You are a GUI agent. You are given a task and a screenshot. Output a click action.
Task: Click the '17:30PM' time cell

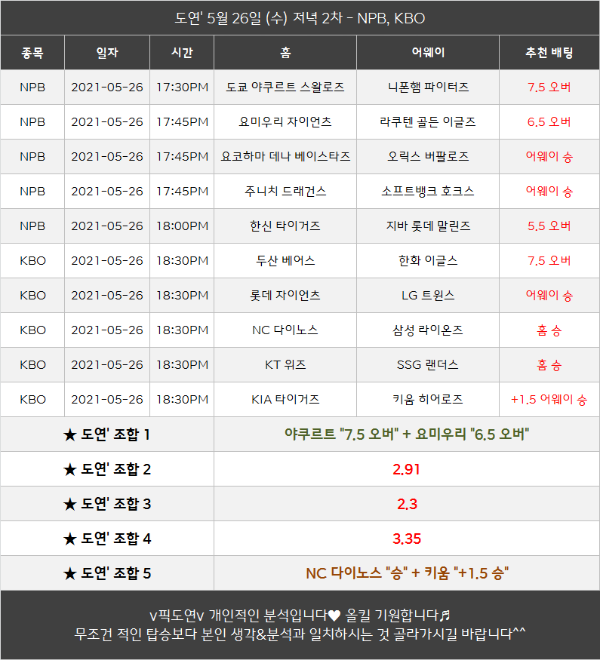[x=182, y=87]
